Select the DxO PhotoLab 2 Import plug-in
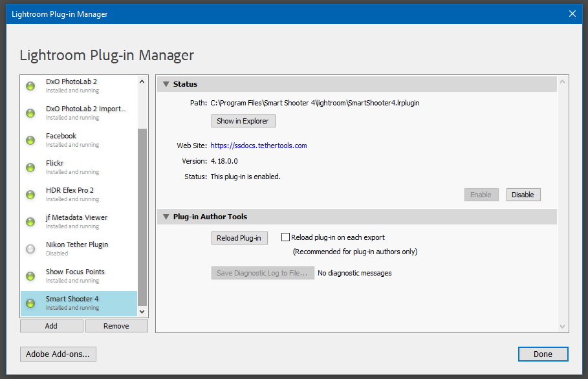This screenshot has height=379, width=588. (x=79, y=113)
